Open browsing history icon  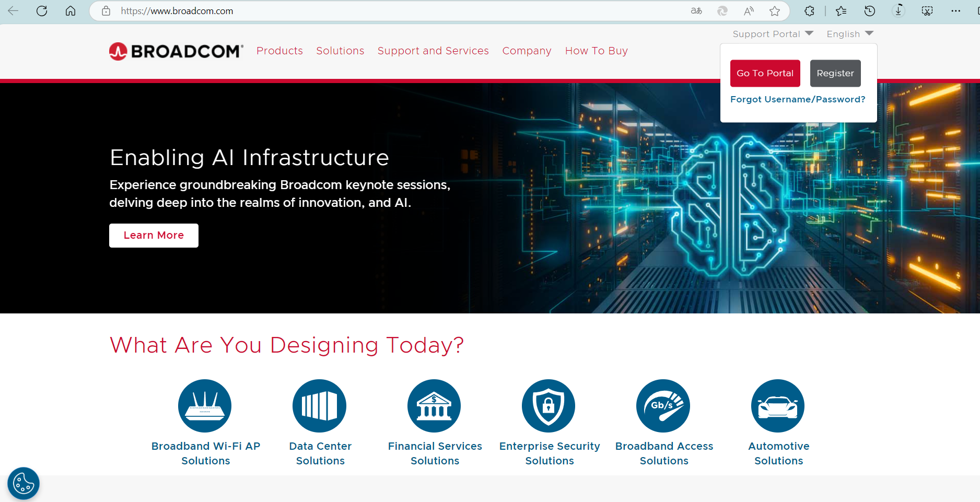click(x=870, y=11)
